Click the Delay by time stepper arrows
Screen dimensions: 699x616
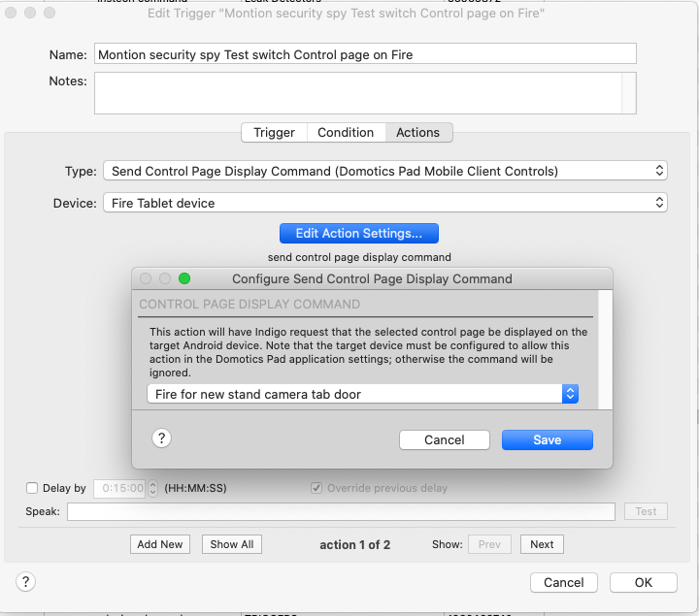153,489
